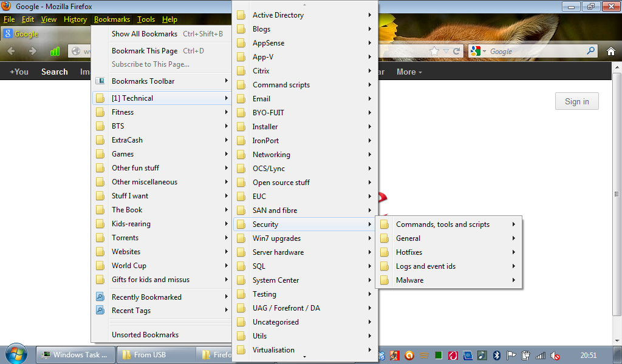Open the Windows Start orb
Viewport: 622px width, 364px height.
[16, 354]
